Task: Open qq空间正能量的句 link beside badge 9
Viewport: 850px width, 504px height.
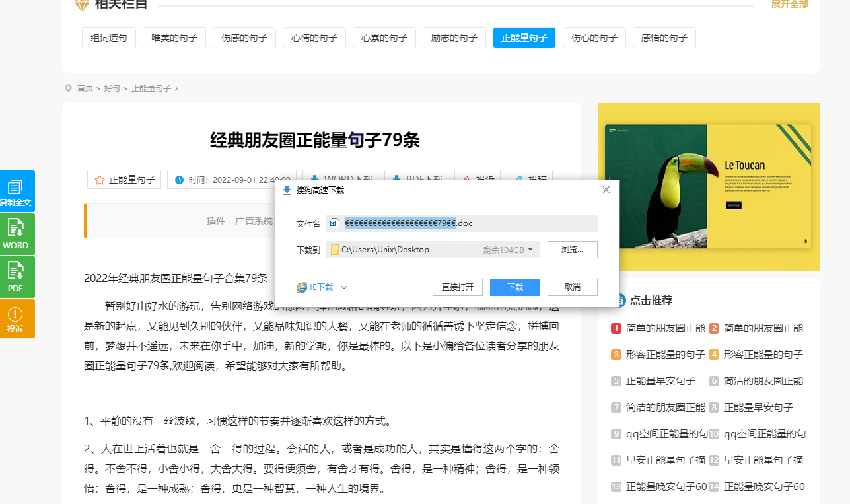Action: click(x=666, y=434)
